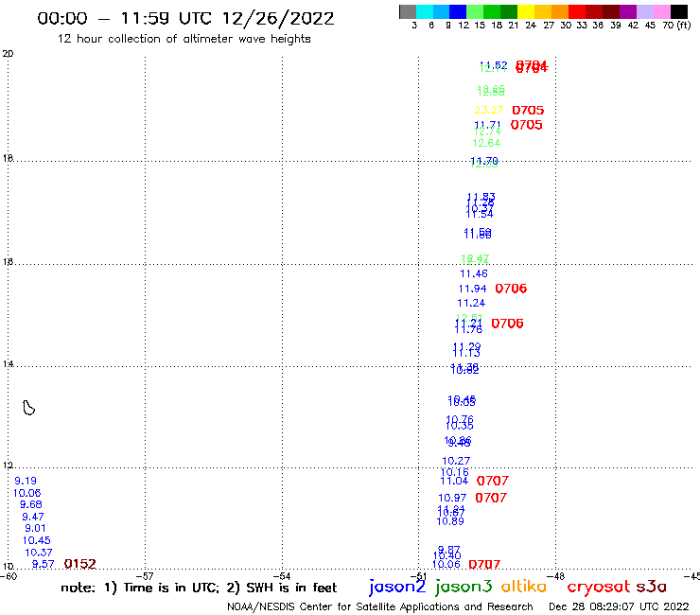Click the 9.19 wave height value
Viewport: 700px width, 615px height.
[26, 481]
